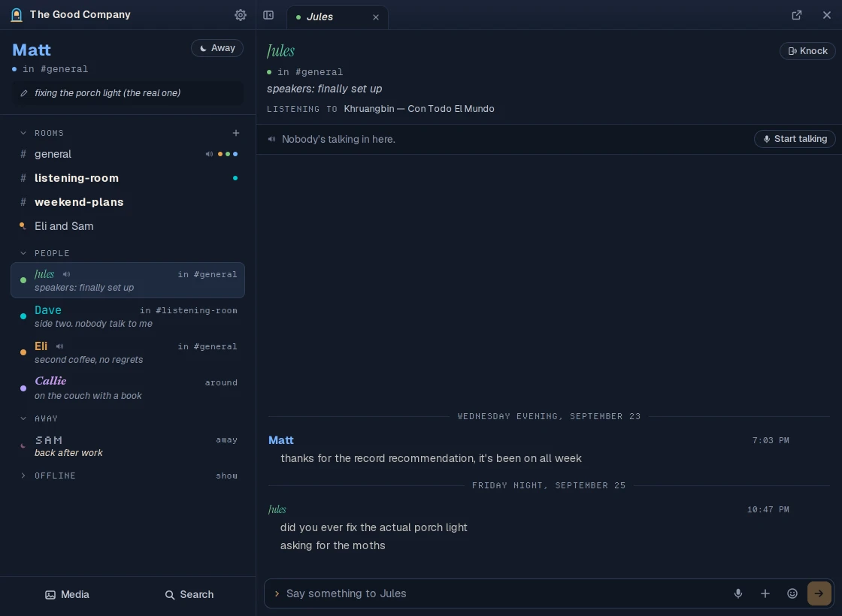The width and height of the screenshot is (842, 616).
Task: Open the Media panel
Action: pos(67,594)
